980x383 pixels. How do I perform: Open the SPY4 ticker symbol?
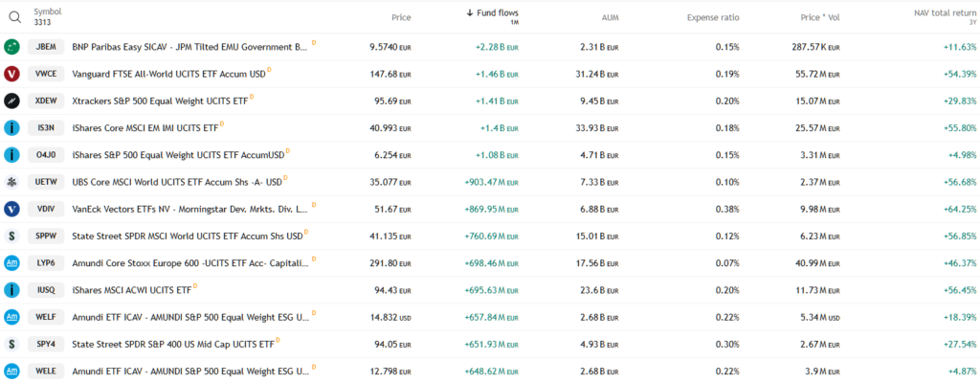pos(46,344)
